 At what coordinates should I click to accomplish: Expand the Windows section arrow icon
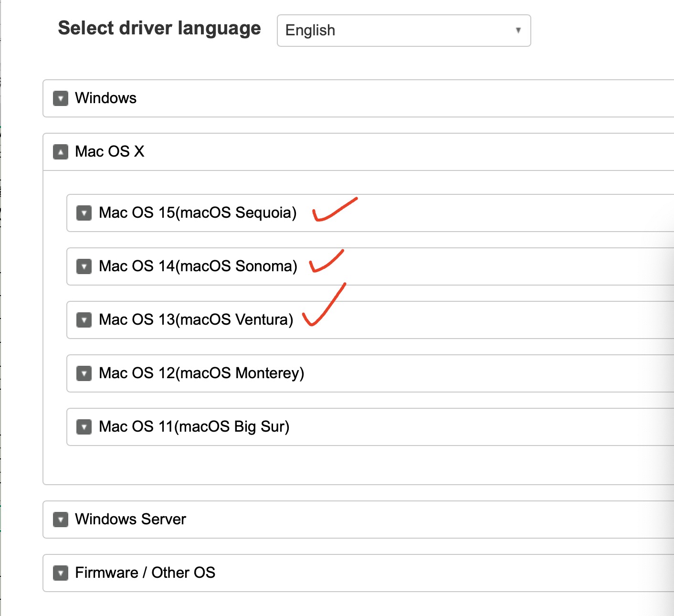click(x=61, y=98)
